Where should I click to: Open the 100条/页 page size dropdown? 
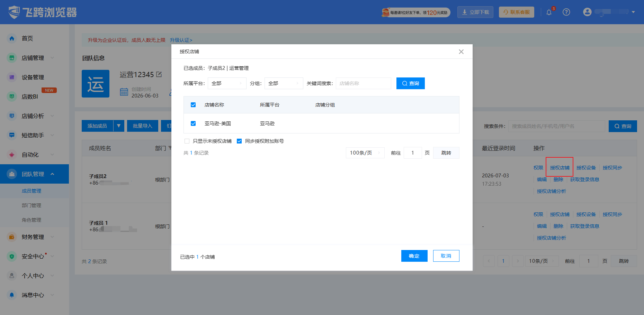[365, 153]
